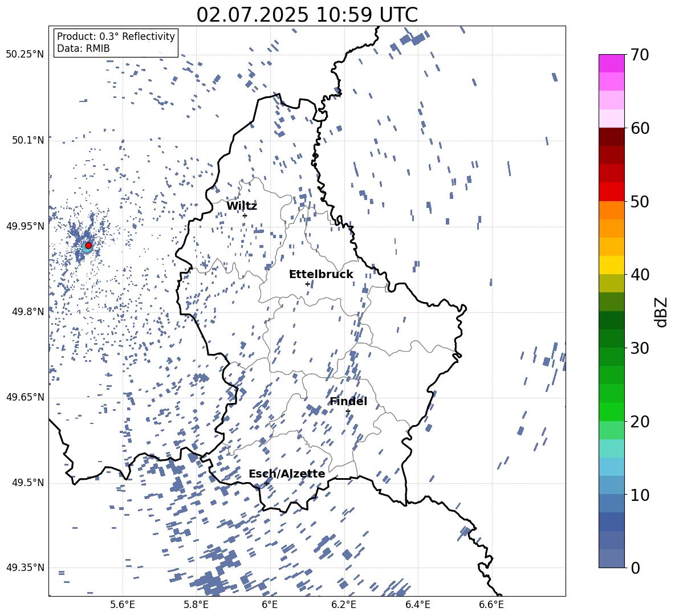Click the olive colorbar segment below 40
The image size is (675, 616).
[612, 284]
